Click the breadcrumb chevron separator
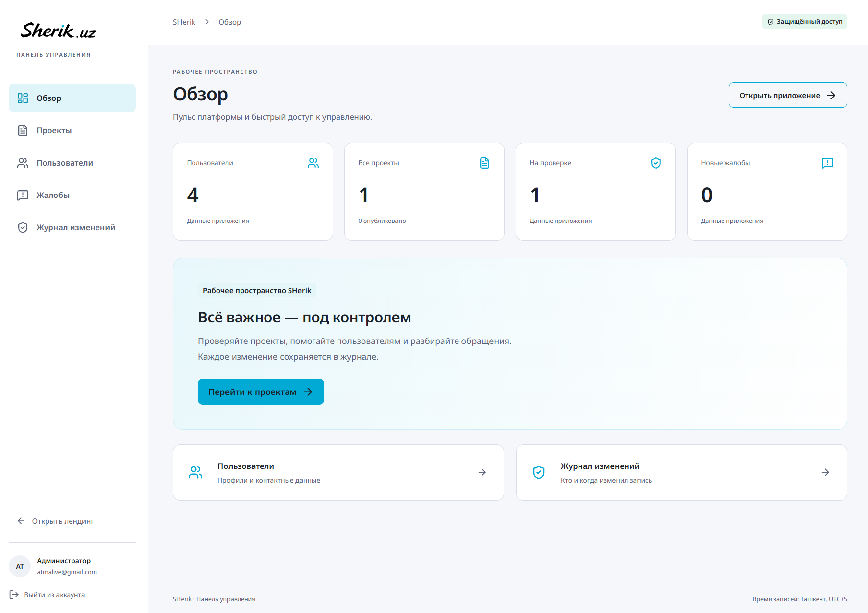Screen dimensions: 868x613 tap(207, 22)
